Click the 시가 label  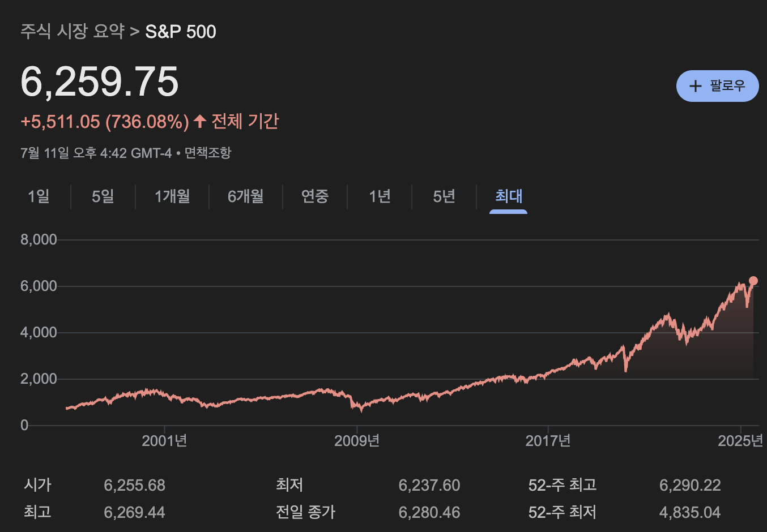click(37, 485)
